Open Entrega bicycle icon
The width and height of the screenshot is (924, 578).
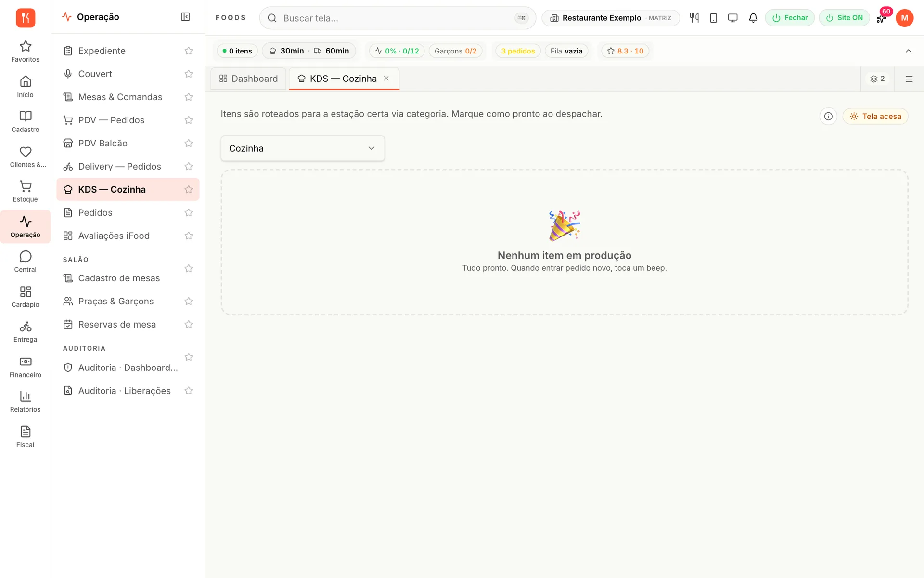point(26,332)
